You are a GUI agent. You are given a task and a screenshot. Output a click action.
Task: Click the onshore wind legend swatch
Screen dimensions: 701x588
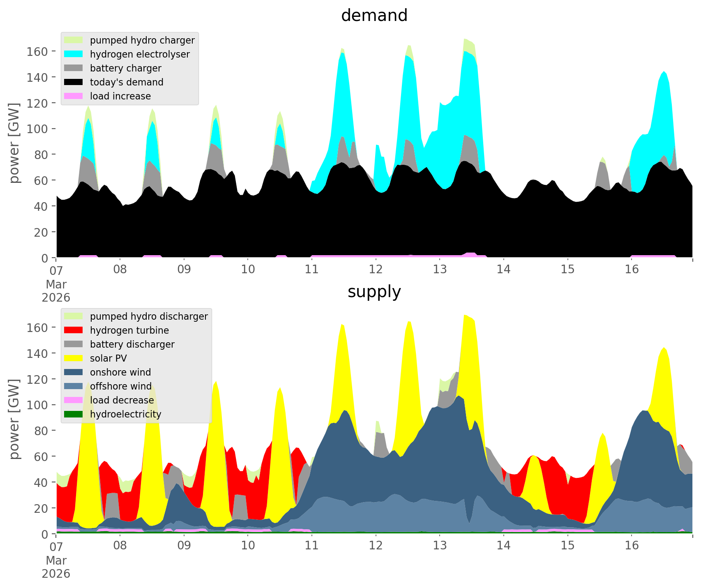pos(74,372)
